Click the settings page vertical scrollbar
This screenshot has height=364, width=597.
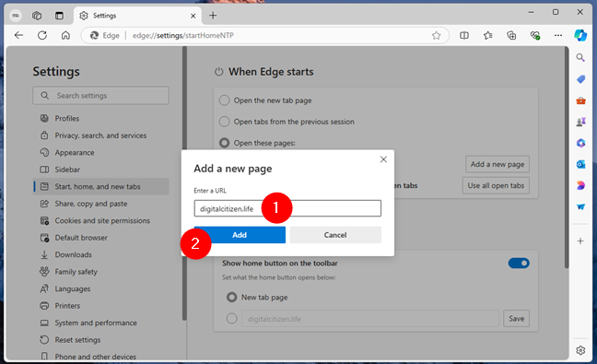567,158
